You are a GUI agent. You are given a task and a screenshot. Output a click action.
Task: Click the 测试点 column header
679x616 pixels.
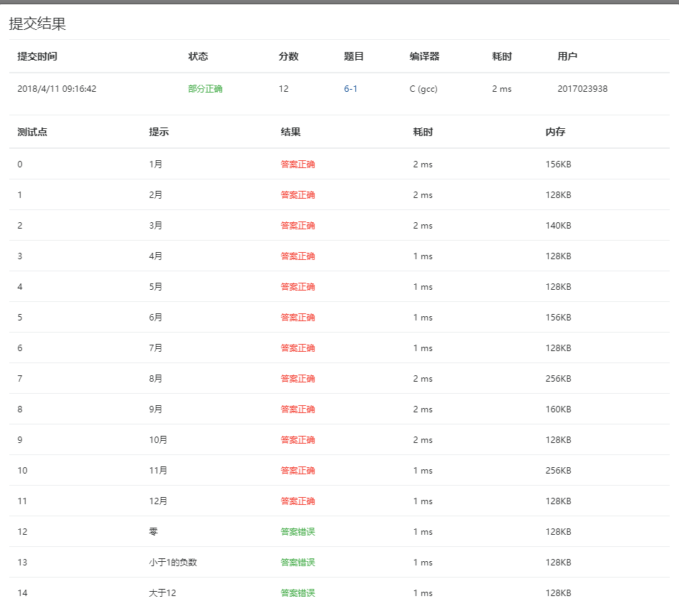[33, 132]
